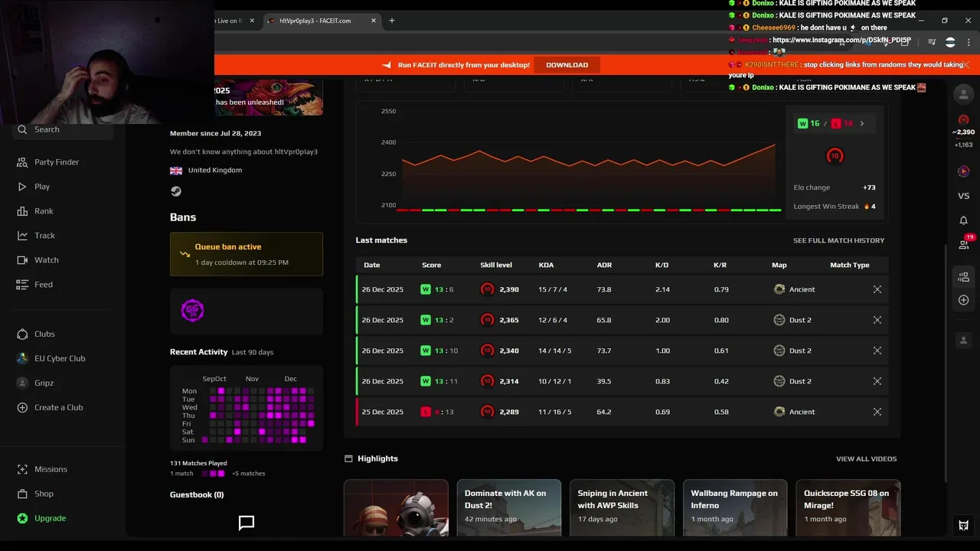Click the Elo graph line
This screenshot has height=551, width=980.
[x=588, y=157]
